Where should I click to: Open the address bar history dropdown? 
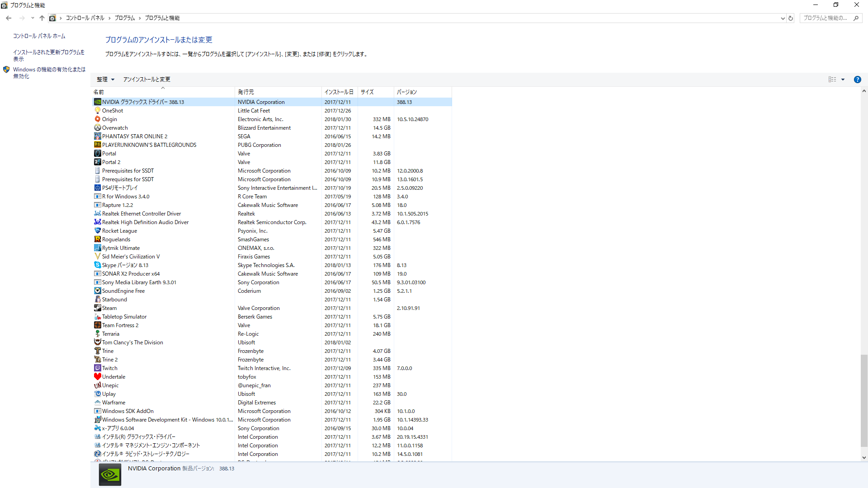click(x=783, y=18)
